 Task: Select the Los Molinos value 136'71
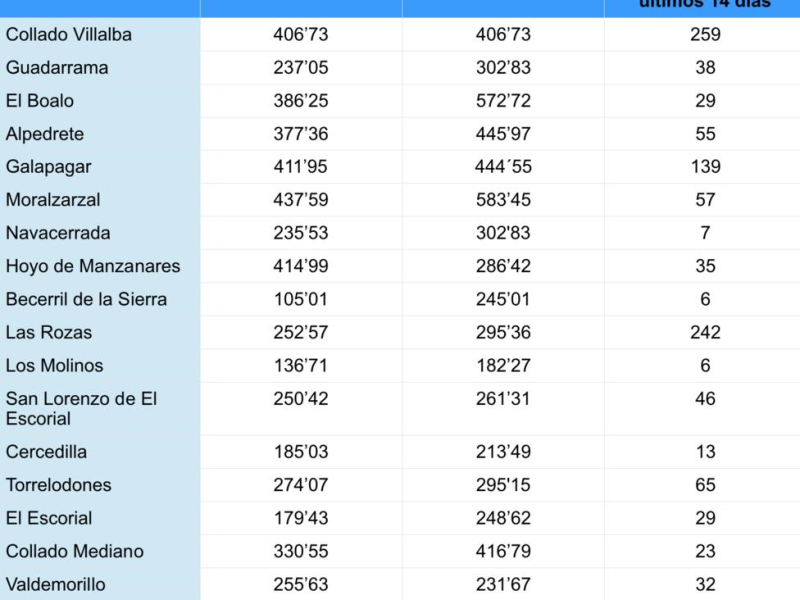tap(301, 366)
